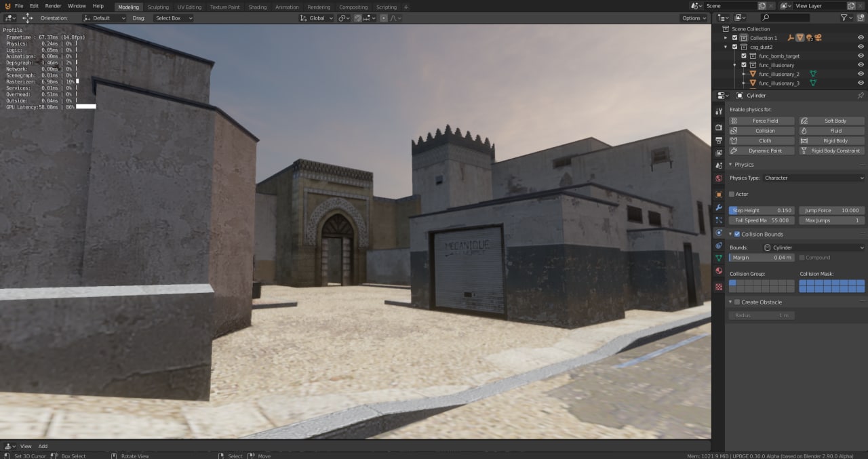Toggle proportional editing icon
The image size is (868, 459).
[384, 18]
